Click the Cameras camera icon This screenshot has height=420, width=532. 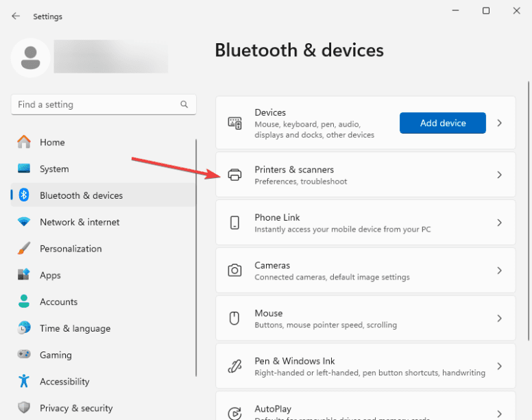coord(234,271)
